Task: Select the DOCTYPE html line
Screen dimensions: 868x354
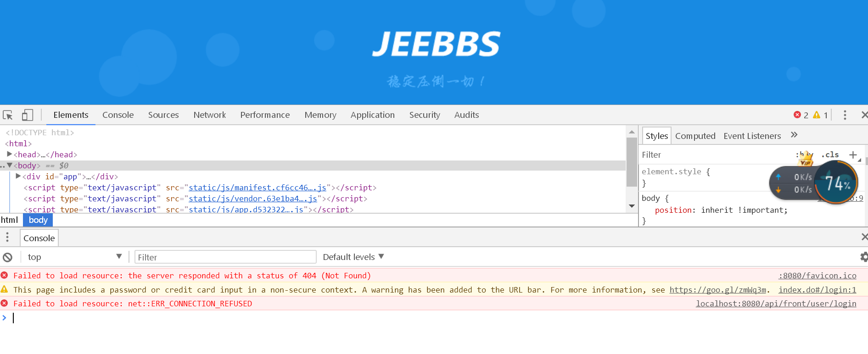Action: click(40, 133)
